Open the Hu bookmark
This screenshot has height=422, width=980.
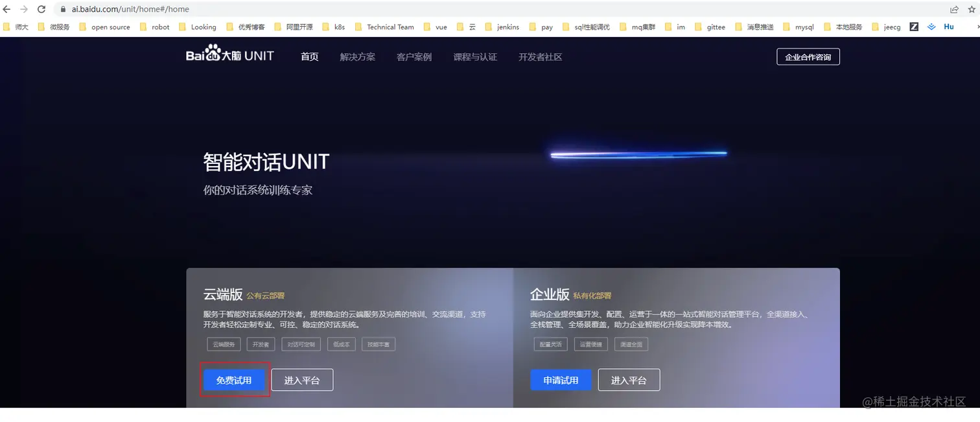949,27
